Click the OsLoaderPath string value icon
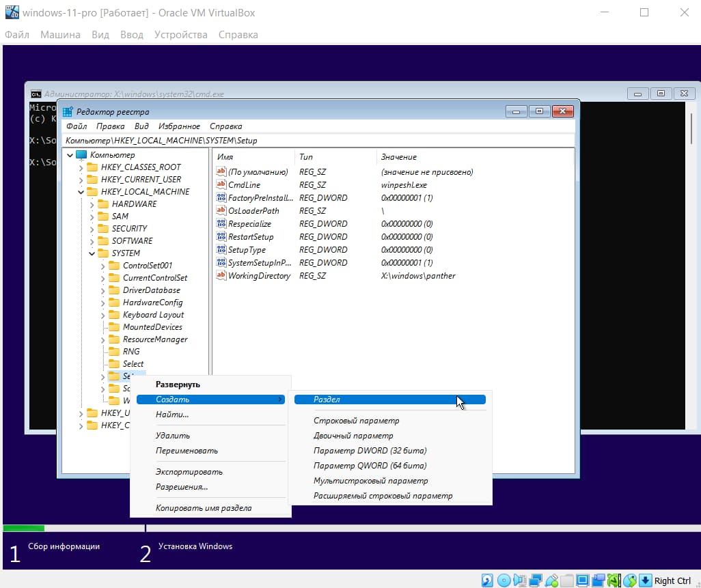Image resolution: width=701 pixels, height=588 pixels. point(221,210)
